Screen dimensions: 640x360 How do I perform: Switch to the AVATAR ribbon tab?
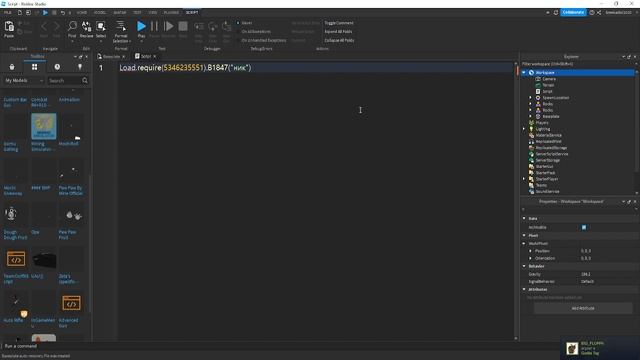(120, 13)
